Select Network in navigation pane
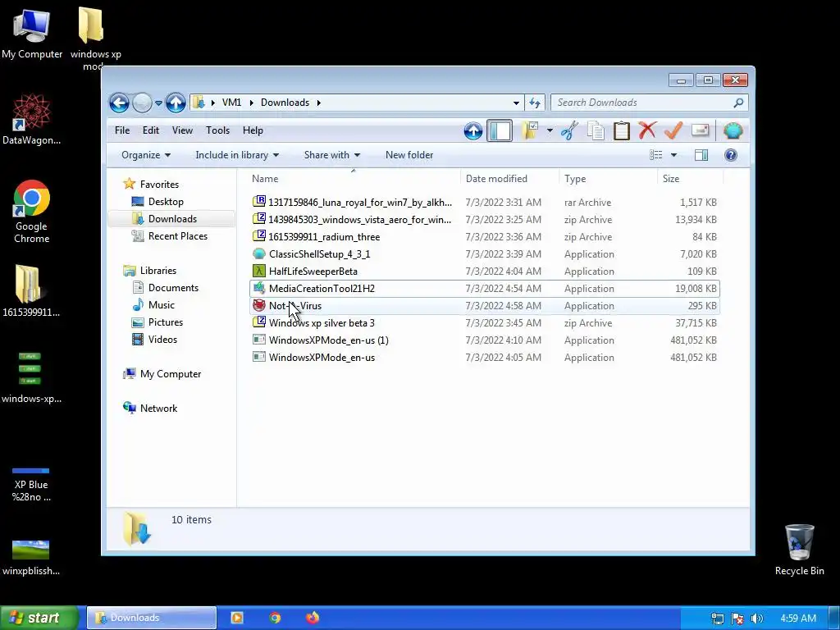Image resolution: width=840 pixels, height=630 pixels. pyautogui.click(x=158, y=409)
